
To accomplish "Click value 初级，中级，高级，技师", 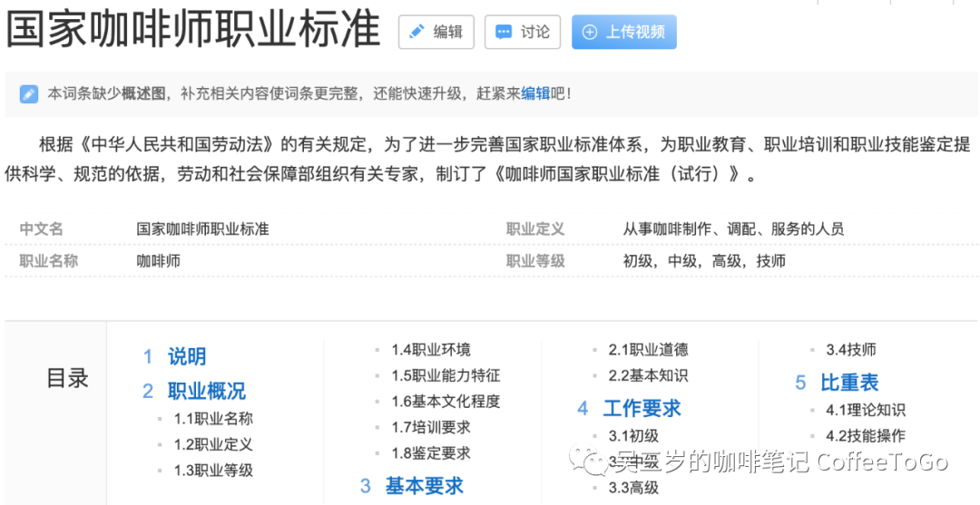I will coord(704,261).
